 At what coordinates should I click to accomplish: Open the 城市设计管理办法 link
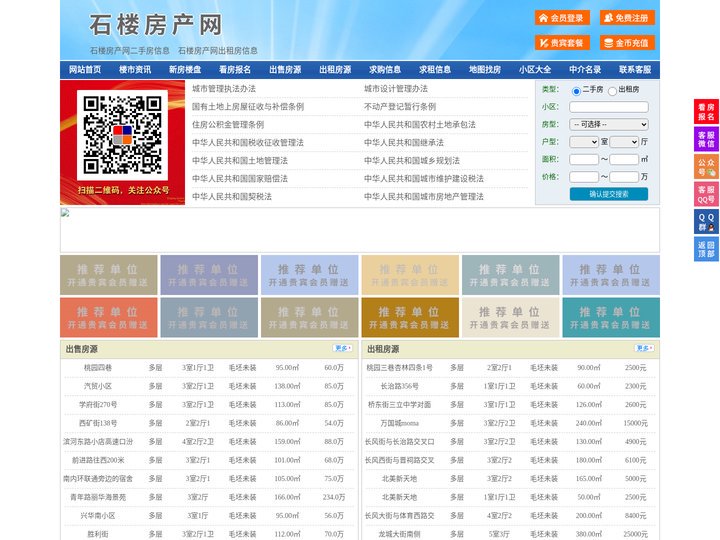396,89
